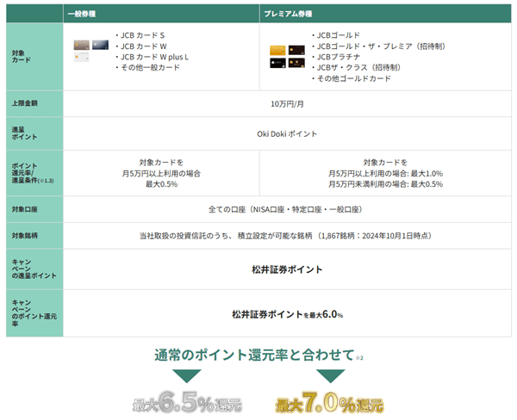Click the '※2' footnote marker by heading
The height and width of the screenshot is (420, 517).
pyautogui.click(x=359, y=358)
